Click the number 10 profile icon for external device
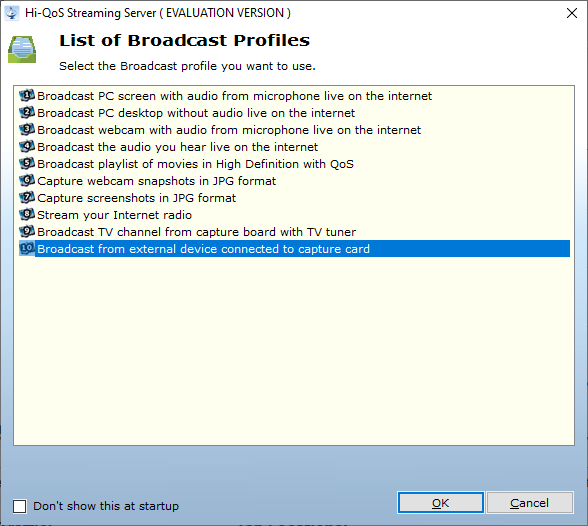This screenshot has height=526, width=588. click(x=27, y=249)
